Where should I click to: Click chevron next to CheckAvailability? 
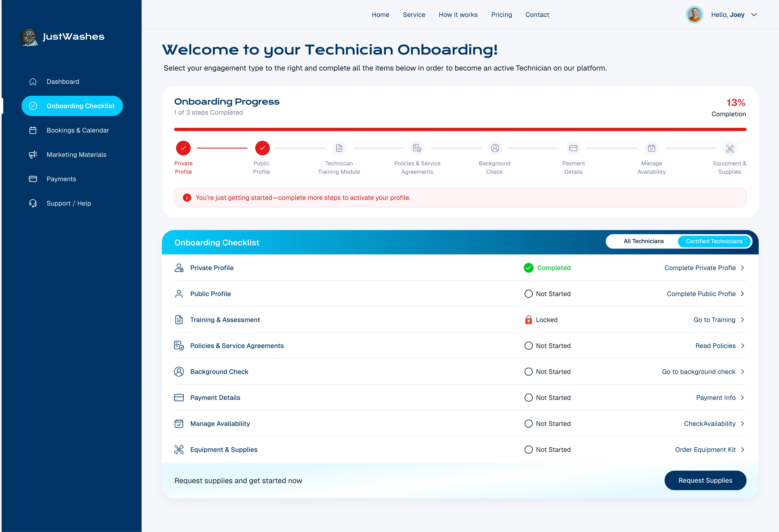tap(743, 424)
